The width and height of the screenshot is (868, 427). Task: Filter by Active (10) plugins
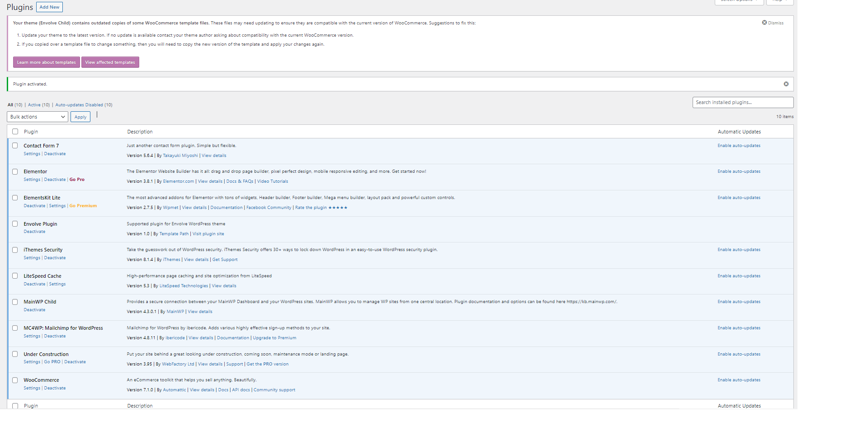click(39, 105)
